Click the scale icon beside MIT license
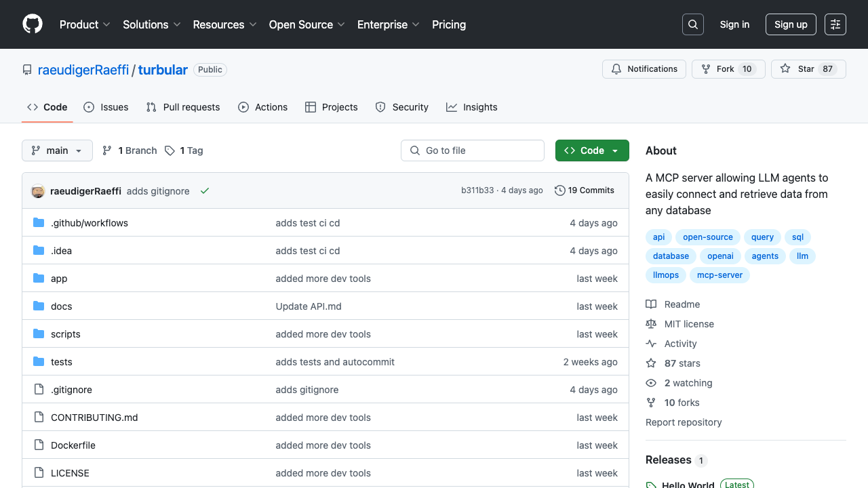 [x=651, y=324]
